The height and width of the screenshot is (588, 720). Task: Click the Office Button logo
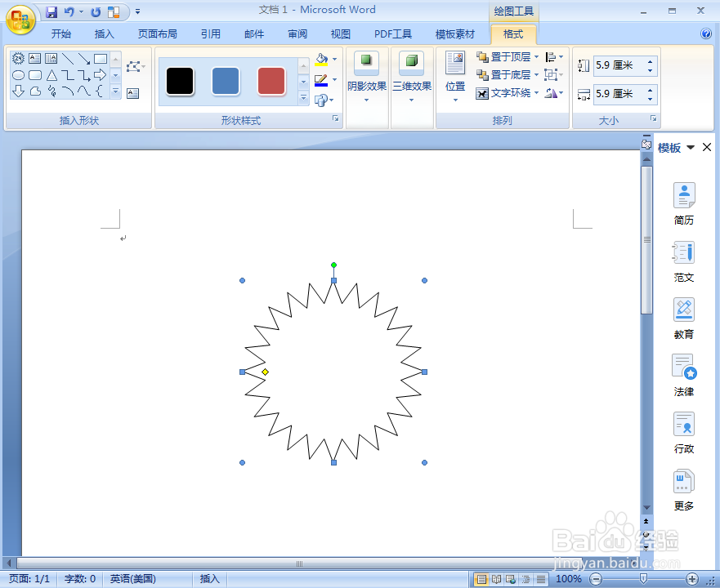pyautogui.click(x=20, y=20)
